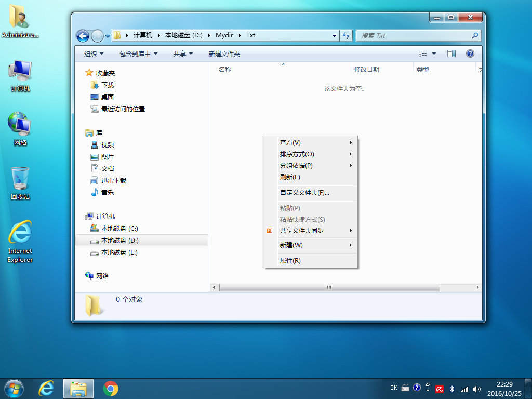Select the 计算机 desktop icon

pos(20,76)
